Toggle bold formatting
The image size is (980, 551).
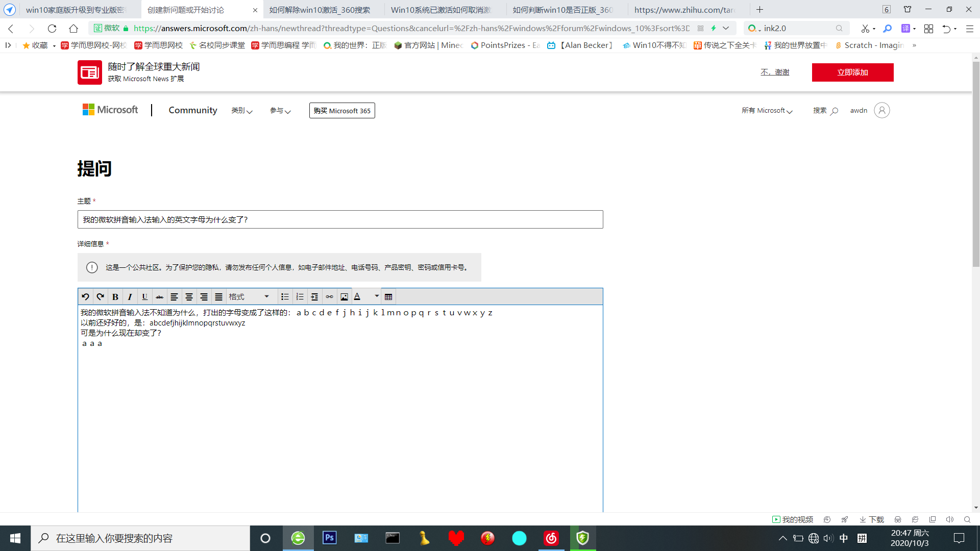(x=115, y=297)
